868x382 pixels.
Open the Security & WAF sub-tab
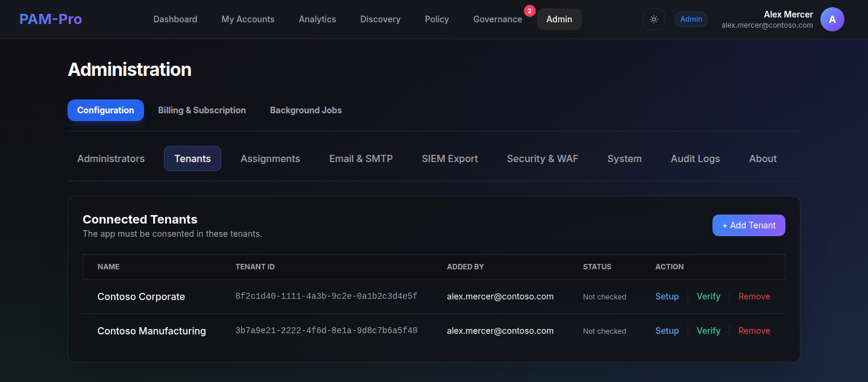click(542, 158)
